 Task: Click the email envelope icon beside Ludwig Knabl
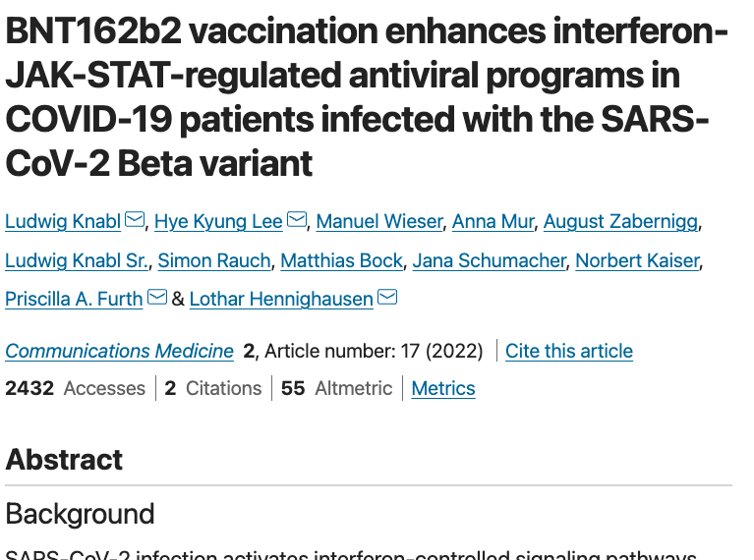pos(135,220)
